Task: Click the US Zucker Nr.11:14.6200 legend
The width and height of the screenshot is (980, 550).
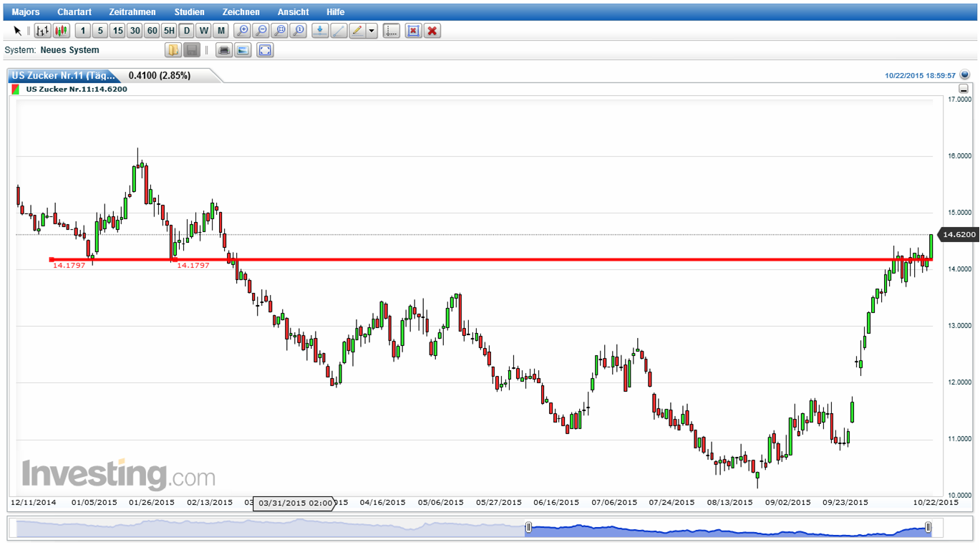Action: [77, 90]
